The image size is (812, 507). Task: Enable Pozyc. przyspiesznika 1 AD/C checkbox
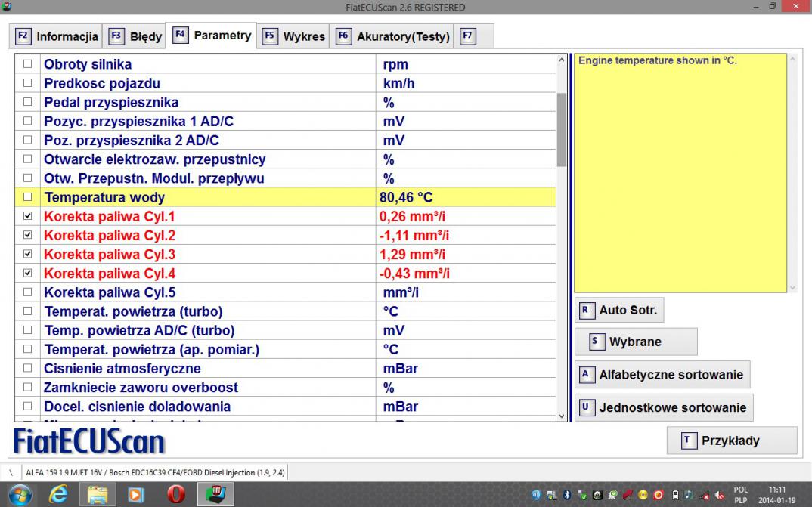pyautogui.click(x=27, y=121)
